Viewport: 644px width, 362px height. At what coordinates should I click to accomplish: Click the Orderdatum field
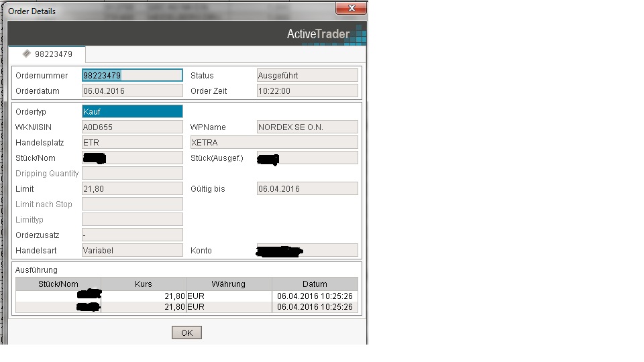click(x=132, y=91)
